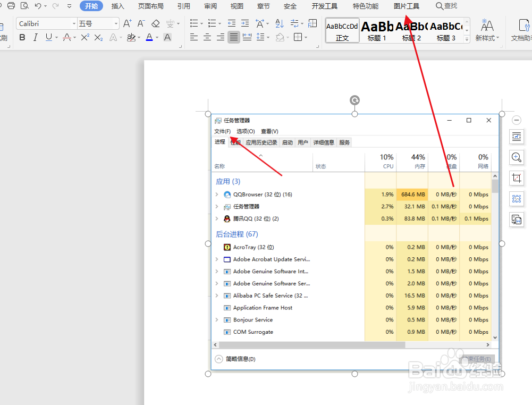Click the show/hide paragraph marks icon
This screenshot has height=405, width=532.
(x=294, y=23)
